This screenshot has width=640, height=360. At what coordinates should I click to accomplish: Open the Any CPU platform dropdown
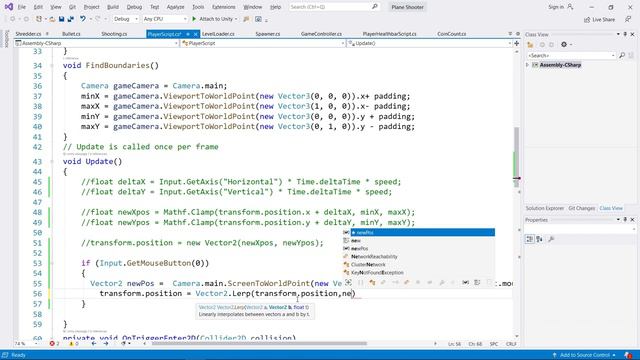[165, 19]
